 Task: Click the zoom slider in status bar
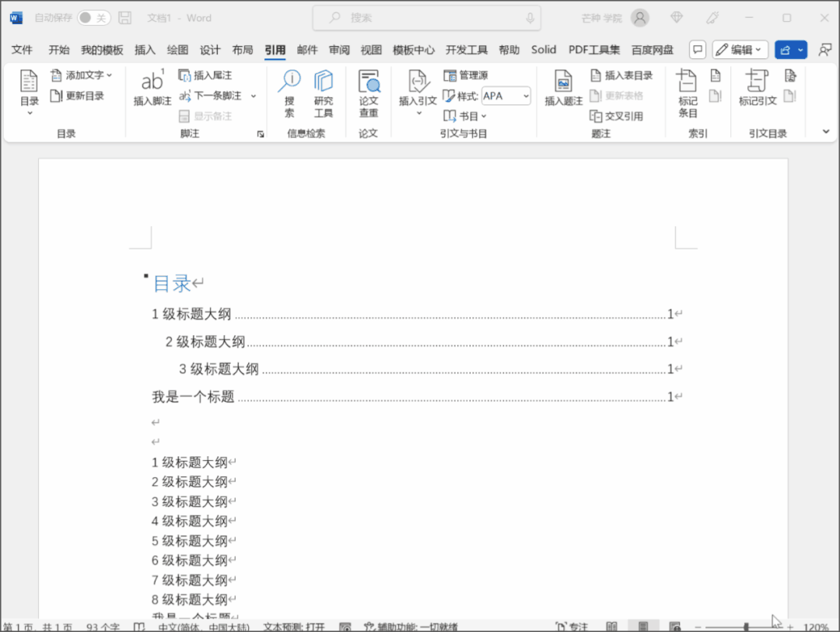tap(746, 627)
